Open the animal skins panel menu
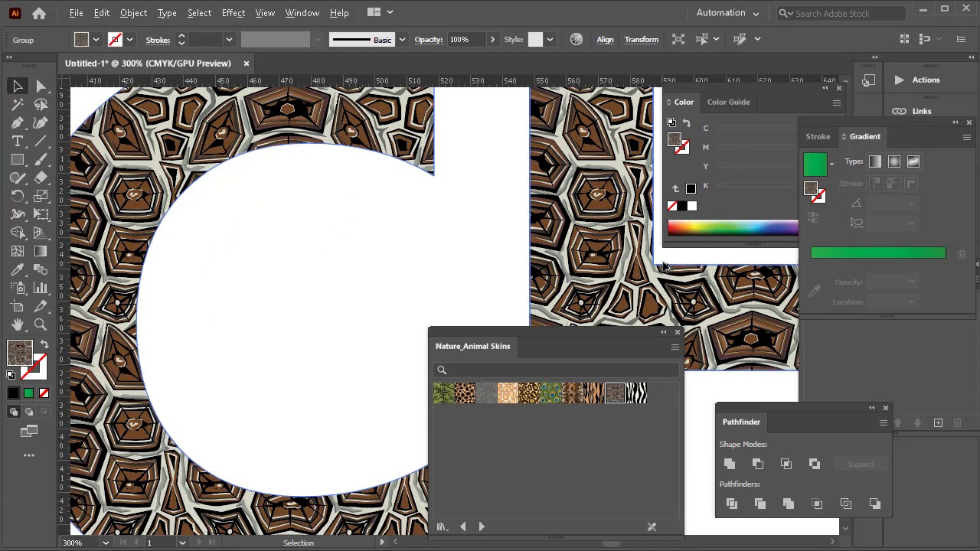 675,347
